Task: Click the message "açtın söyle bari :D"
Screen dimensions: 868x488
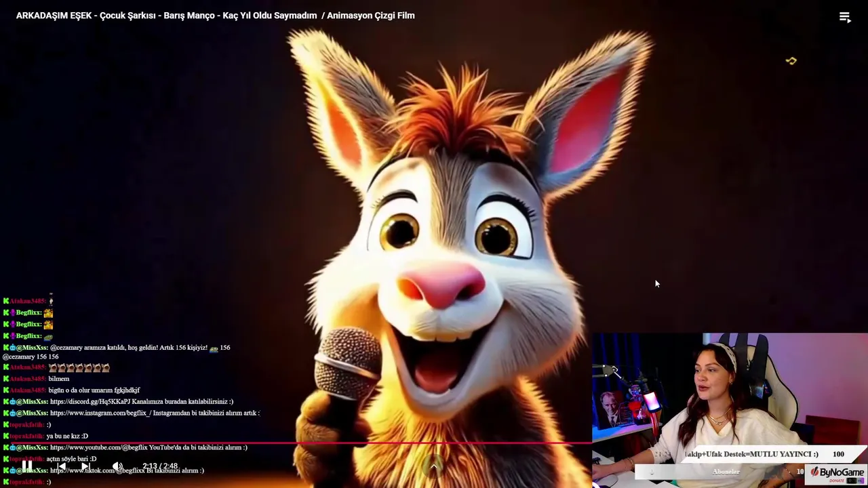Action: (71, 459)
